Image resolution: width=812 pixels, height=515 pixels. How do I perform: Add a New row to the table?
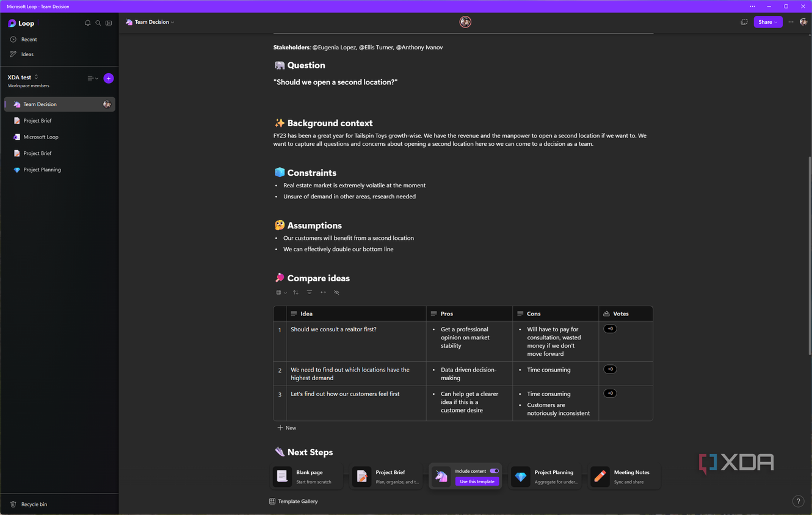pos(287,428)
